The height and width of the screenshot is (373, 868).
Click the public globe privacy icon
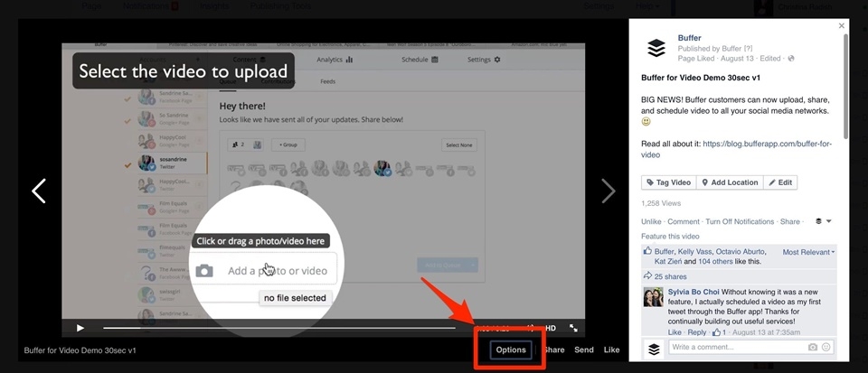point(791,59)
